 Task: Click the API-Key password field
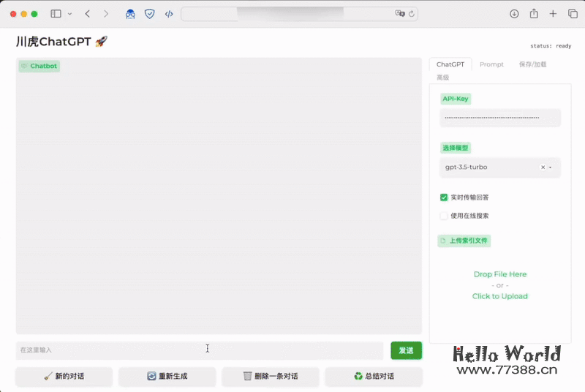(x=500, y=118)
